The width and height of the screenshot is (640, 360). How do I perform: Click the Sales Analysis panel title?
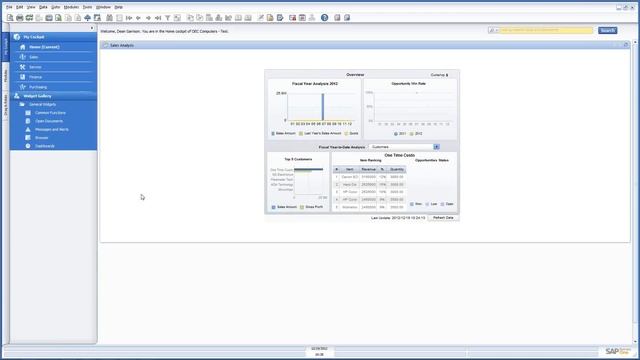122,45
